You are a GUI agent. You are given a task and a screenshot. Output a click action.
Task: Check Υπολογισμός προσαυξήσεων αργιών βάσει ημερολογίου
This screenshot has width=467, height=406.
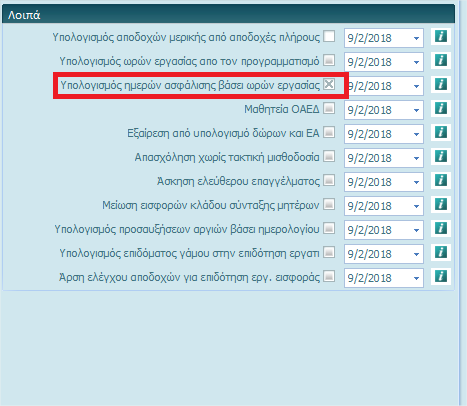[x=329, y=228]
